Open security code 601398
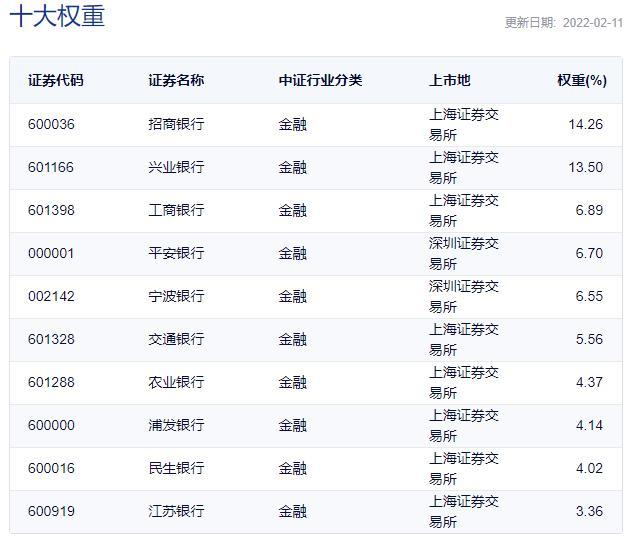This screenshot has width=629, height=542. pos(51,211)
